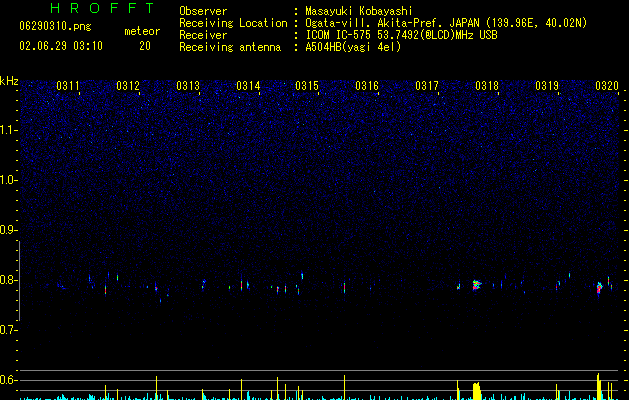Click the 0320 time marker
Image resolution: width=629 pixels, height=400 pixels.
coord(607,86)
